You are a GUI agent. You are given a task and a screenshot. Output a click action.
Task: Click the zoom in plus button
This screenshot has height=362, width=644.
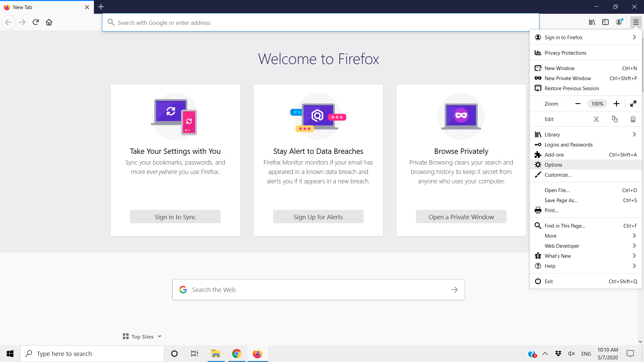[616, 104]
